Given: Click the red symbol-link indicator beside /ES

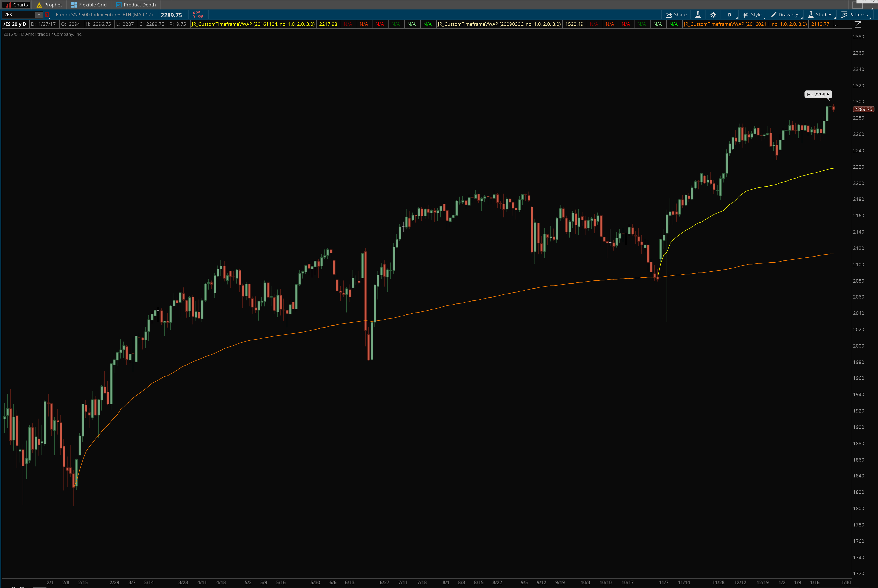Looking at the screenshot, I should tap(47, 15).
